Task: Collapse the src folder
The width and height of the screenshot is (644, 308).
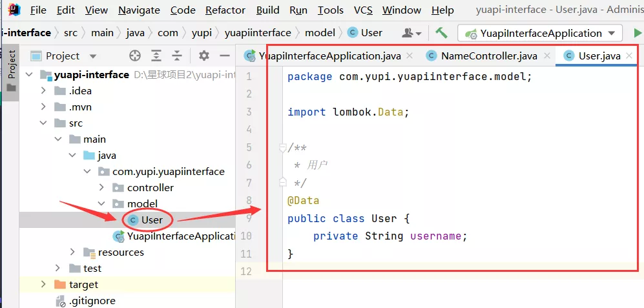Action: (43, 123)
